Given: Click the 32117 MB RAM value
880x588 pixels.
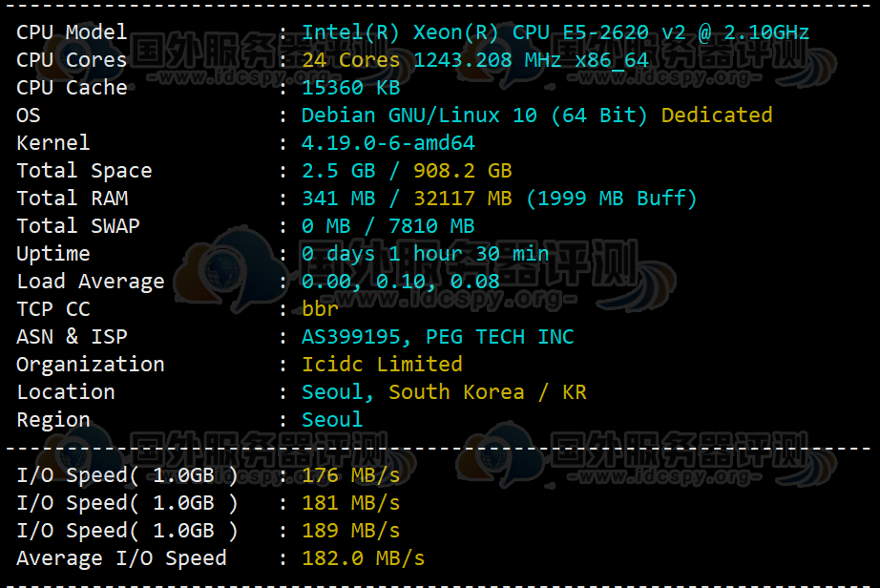Looking at the screenshot, I should pyautogui.click(x=462, y=199).
